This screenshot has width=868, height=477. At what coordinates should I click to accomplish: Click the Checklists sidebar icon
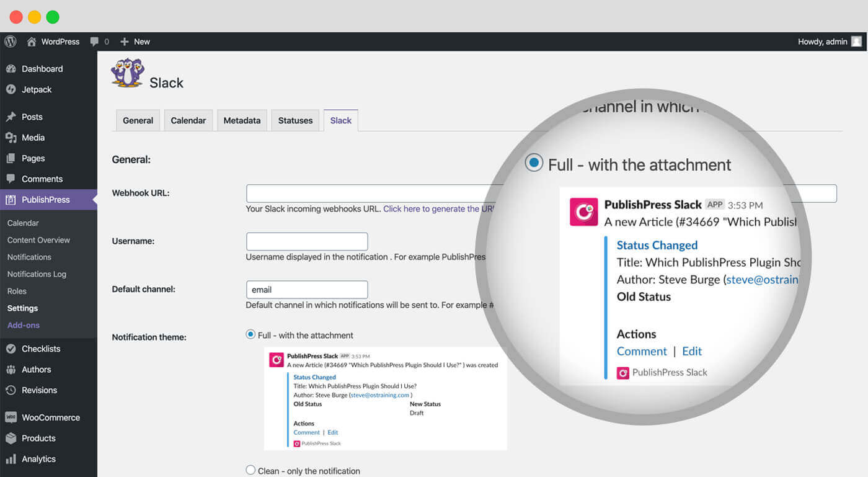pos(11,349)
